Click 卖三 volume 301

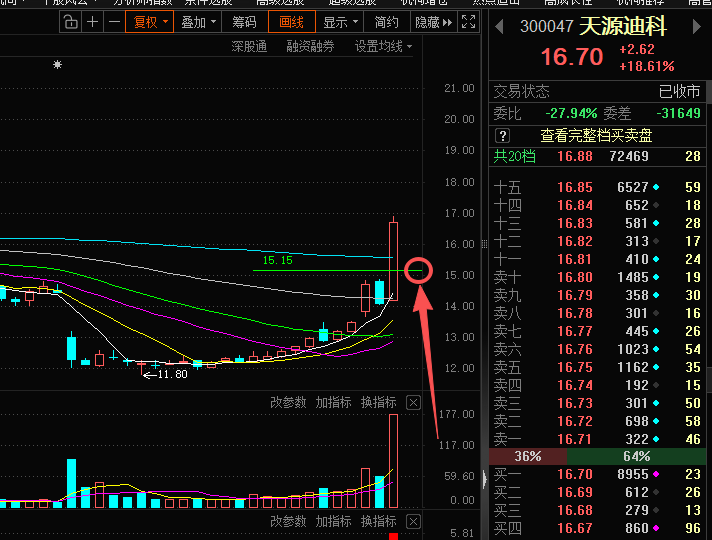click(637, 403)
